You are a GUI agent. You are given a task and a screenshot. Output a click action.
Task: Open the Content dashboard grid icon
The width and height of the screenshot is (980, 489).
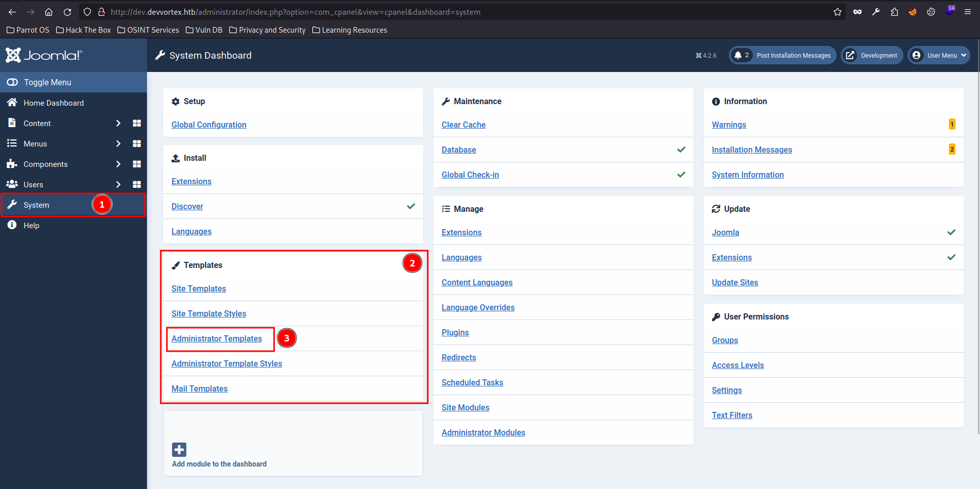point(137,123)
